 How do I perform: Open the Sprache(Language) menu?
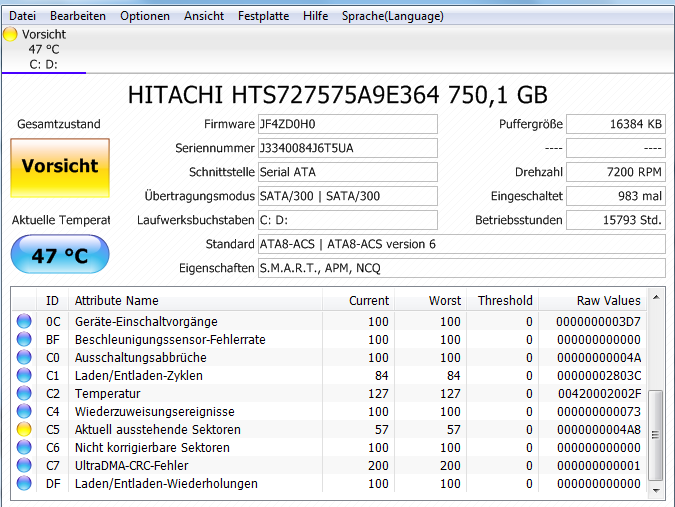393,16
